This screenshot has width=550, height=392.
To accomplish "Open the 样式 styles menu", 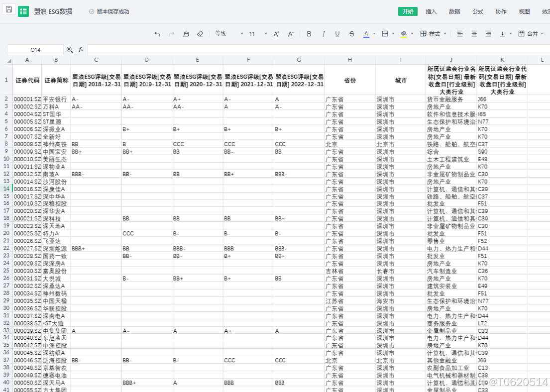I will pyautogui.click(x=433, y=34).
